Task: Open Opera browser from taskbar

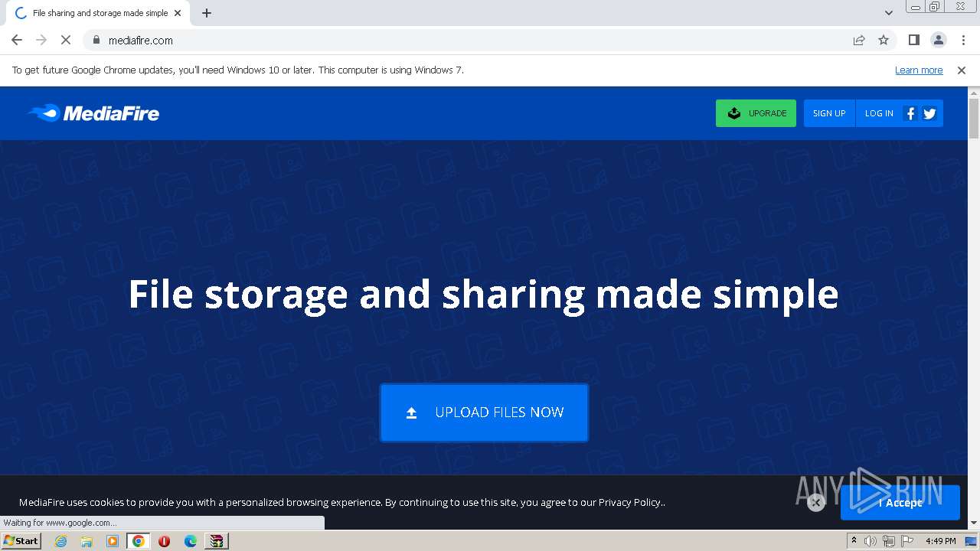Action: 164,541
